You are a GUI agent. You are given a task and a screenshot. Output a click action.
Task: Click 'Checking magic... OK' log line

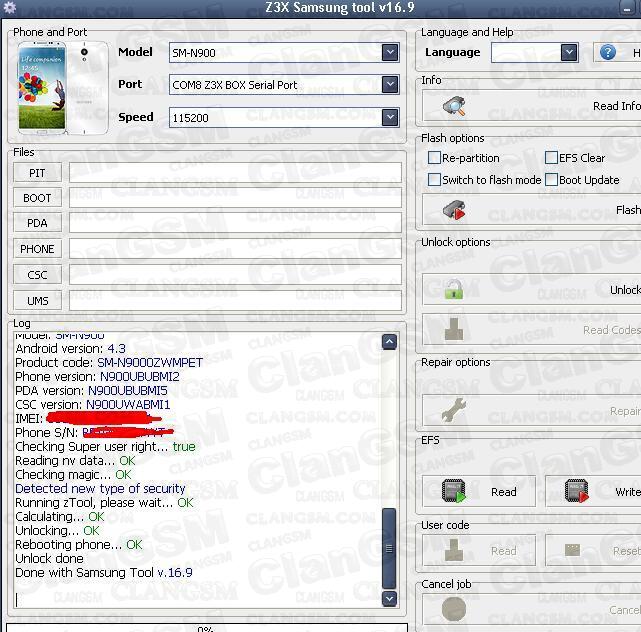point(73,475)
